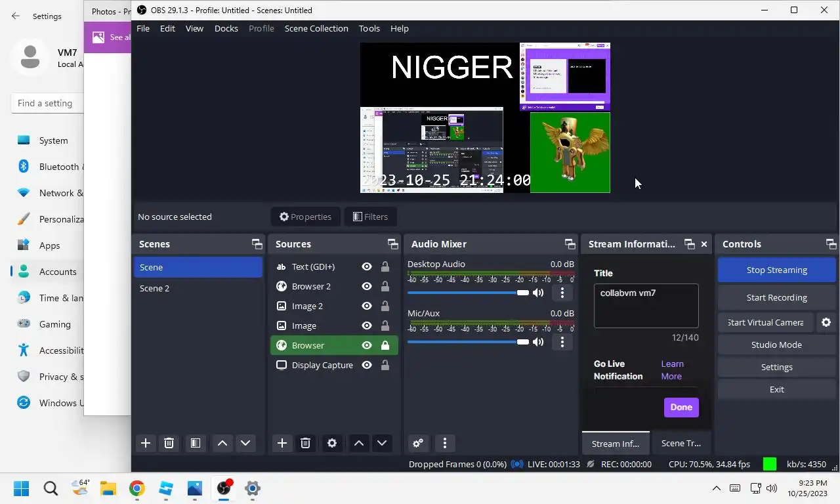Open the Scene Collection menu

[316, 28]
